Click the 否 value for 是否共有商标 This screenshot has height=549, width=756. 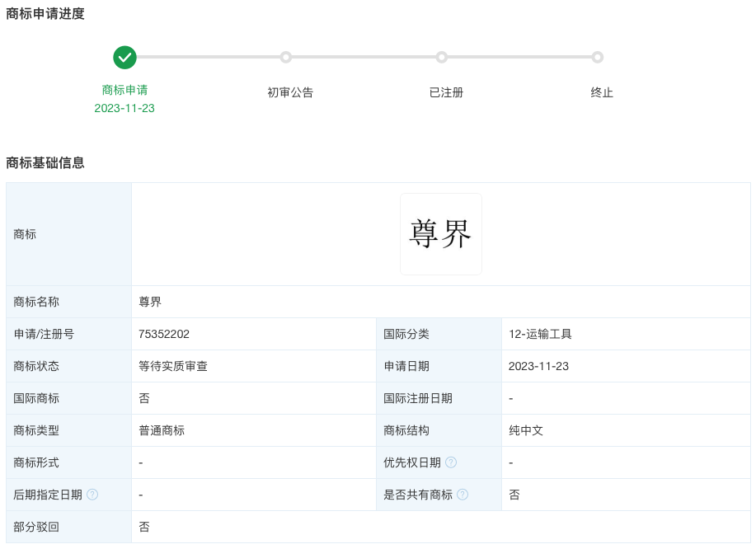[x=514, y=495]
